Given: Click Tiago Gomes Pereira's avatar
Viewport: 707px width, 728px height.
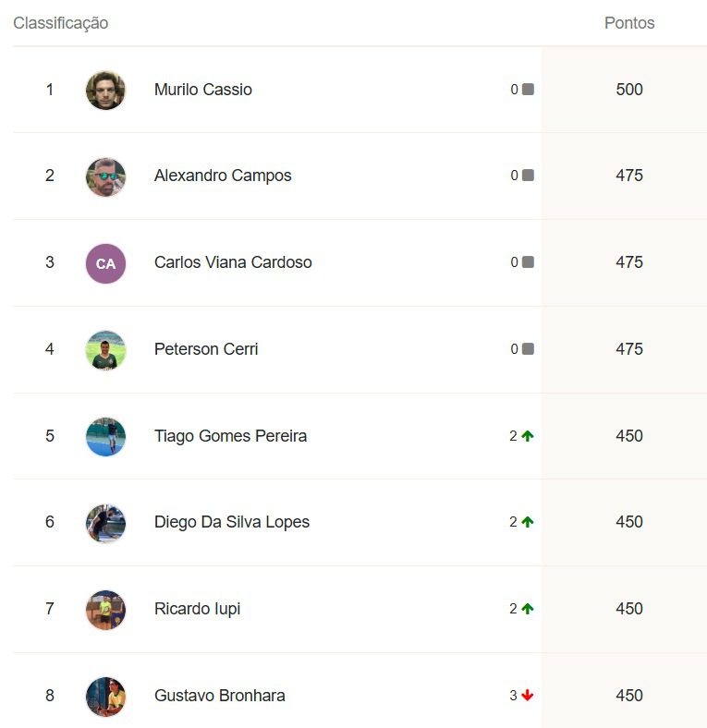Looking at the screenshot, I should 105,436.
